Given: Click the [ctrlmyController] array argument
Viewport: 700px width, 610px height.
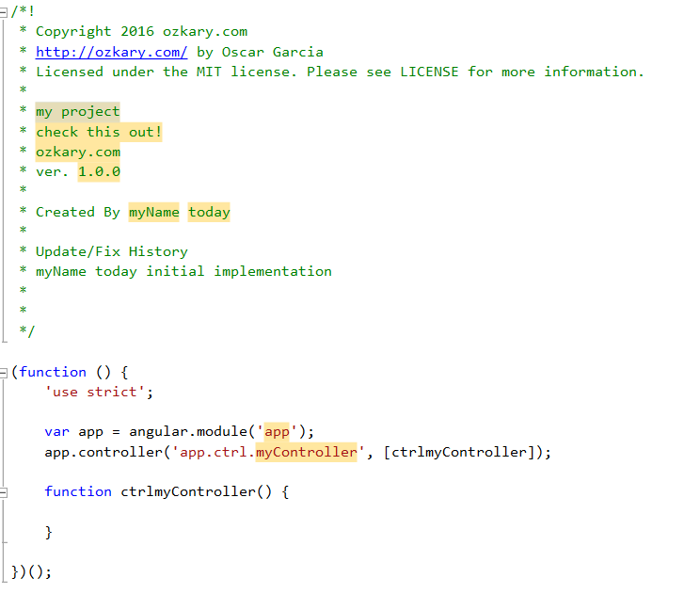Looking at the screenshot, I should (x=459, y=452).
